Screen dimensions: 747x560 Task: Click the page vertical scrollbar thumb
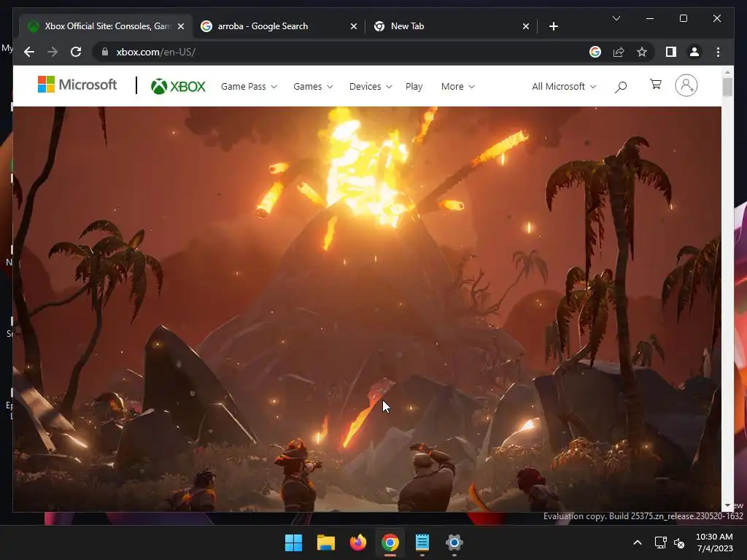[727, 87]
